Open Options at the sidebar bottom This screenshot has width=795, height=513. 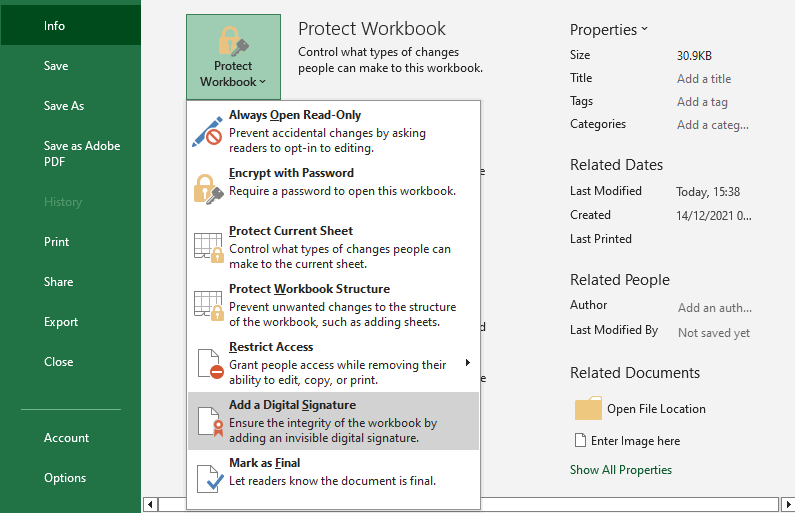tap(65, 478)
